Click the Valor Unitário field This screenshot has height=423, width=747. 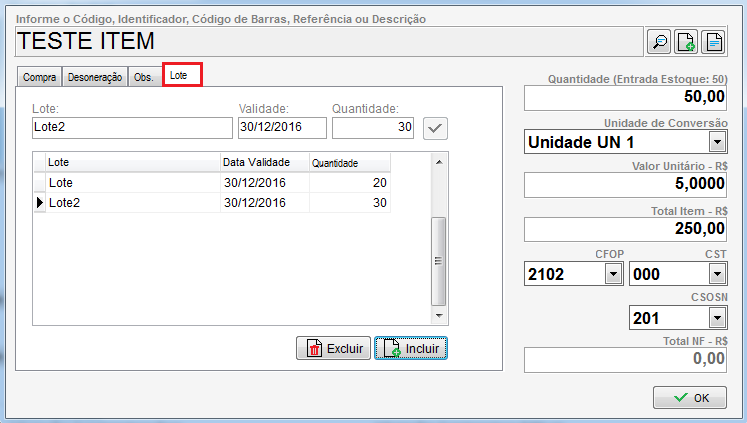coord(625,185)
